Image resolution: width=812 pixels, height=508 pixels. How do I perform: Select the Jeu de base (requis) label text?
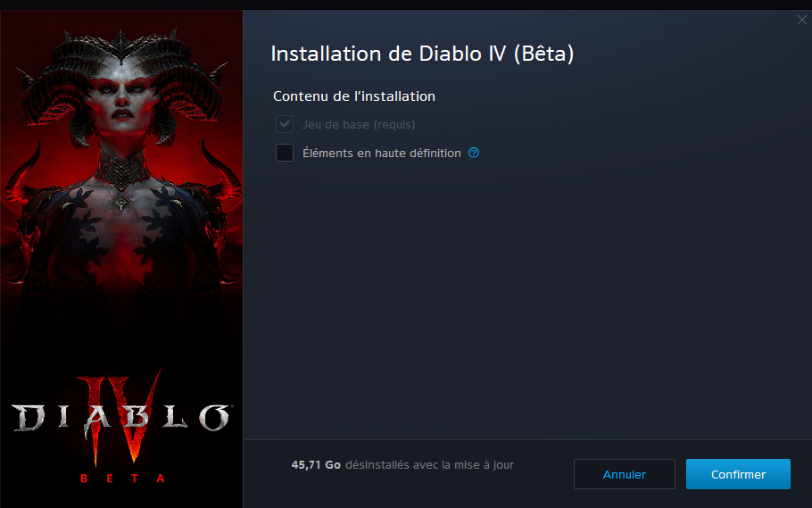point(359,125)
